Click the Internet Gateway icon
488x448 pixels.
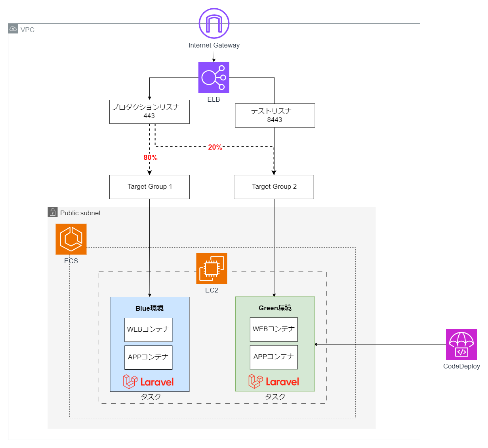[214, 23]
